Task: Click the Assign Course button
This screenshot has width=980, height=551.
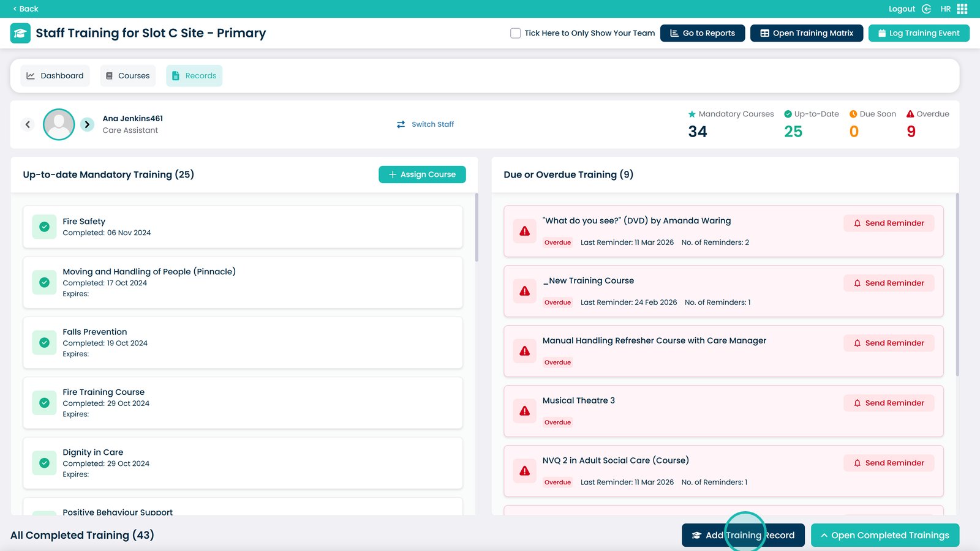Action: coord(422,174)
